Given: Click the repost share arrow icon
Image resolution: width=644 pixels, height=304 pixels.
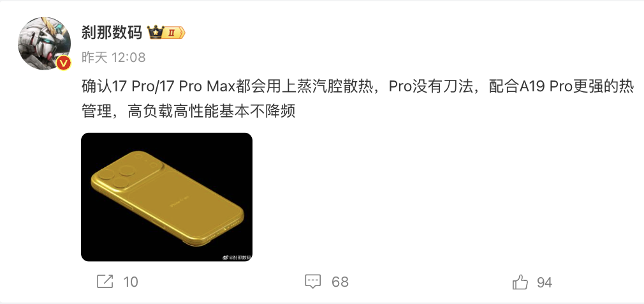Looking at the screenshot, I should (x=105, y=282).
